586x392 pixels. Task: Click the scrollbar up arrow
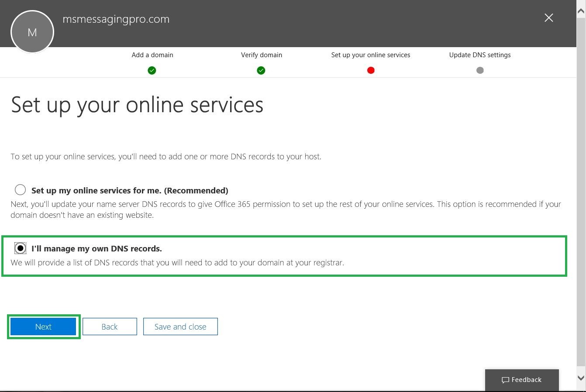click(x=581, y=12)
